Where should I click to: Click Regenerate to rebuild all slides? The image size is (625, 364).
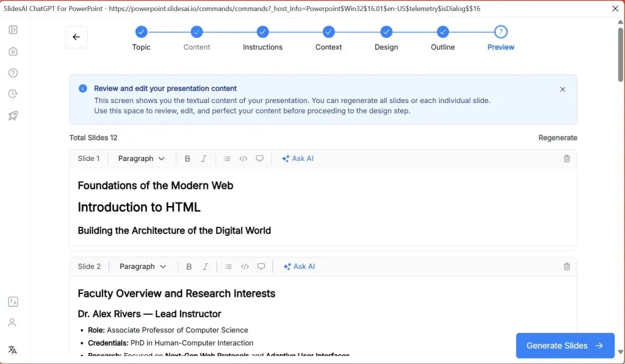tap(557, 138)
